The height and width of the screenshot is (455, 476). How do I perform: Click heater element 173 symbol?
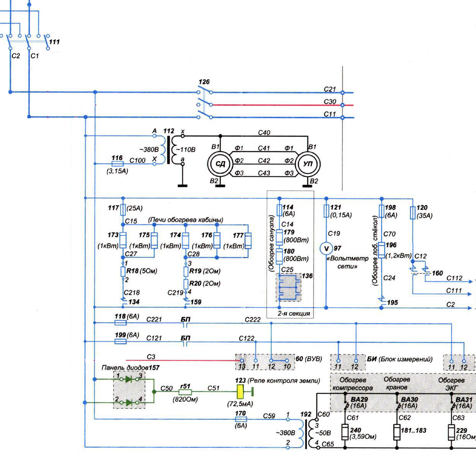coord(123,240)
